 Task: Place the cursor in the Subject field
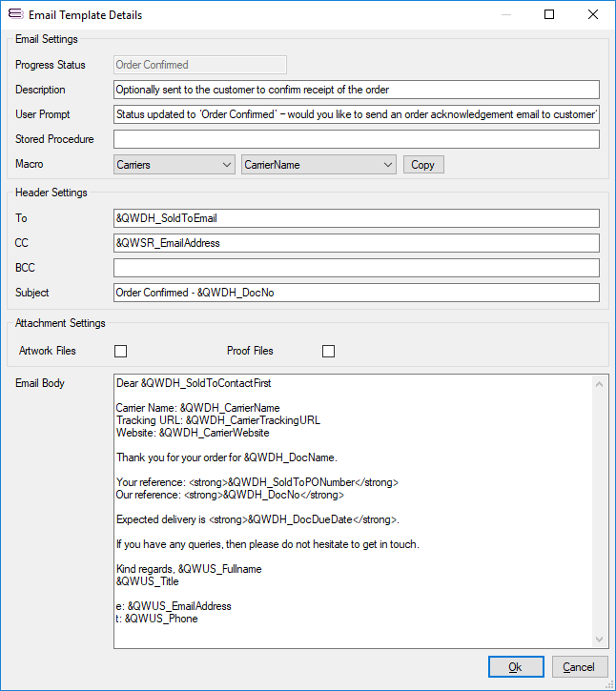tap(356, 293)
